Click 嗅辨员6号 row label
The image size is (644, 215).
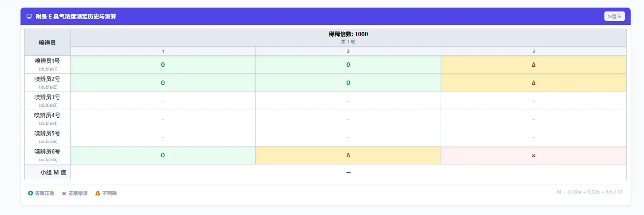[x=47, y=152]
